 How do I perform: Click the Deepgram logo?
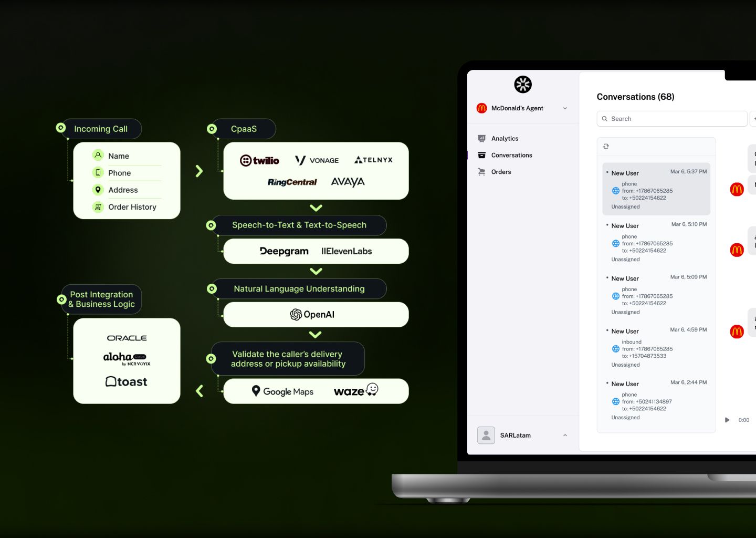(284, 251)
